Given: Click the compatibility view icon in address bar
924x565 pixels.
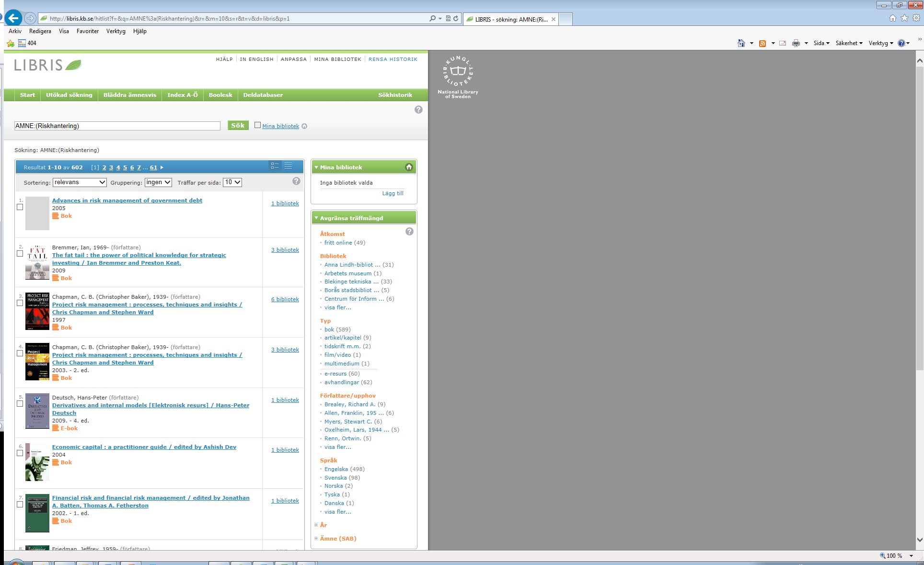Looking at the screenshot, I should 448,18.
